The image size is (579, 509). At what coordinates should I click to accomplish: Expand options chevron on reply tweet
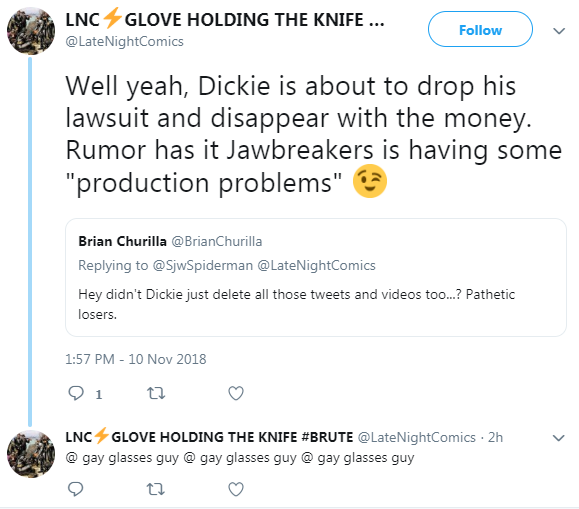559,438
